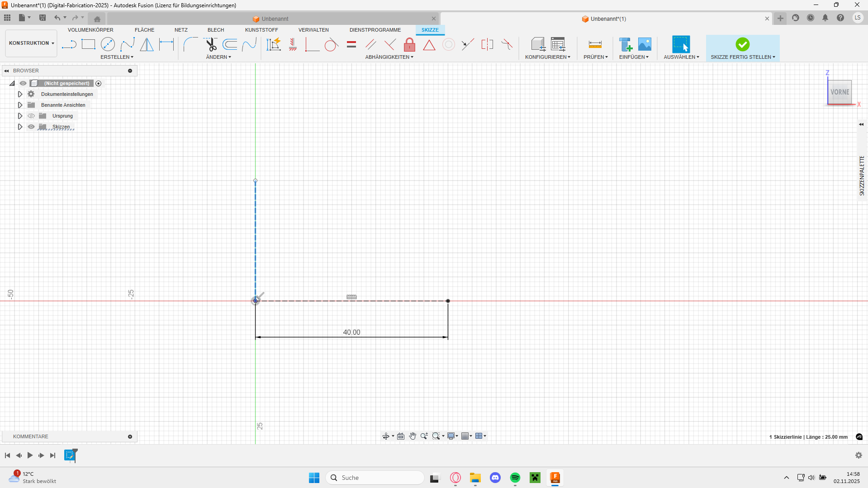
Task: Choose the Trim scissors tool
Action: [211, 44]
